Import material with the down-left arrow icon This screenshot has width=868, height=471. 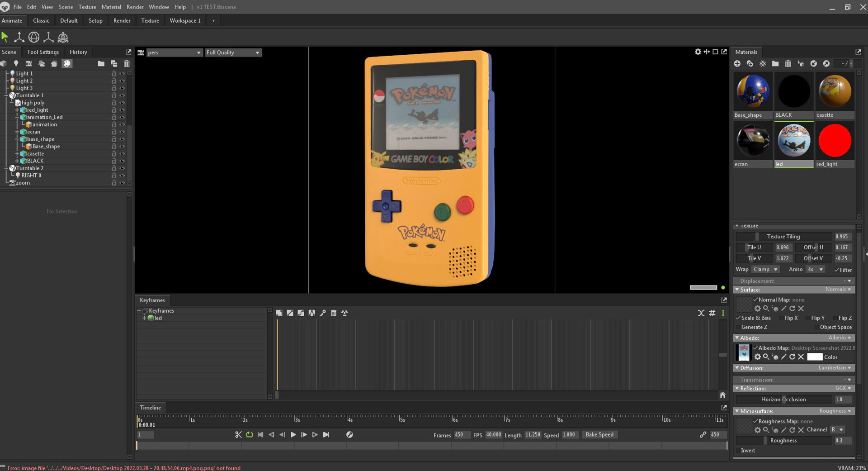814,64
